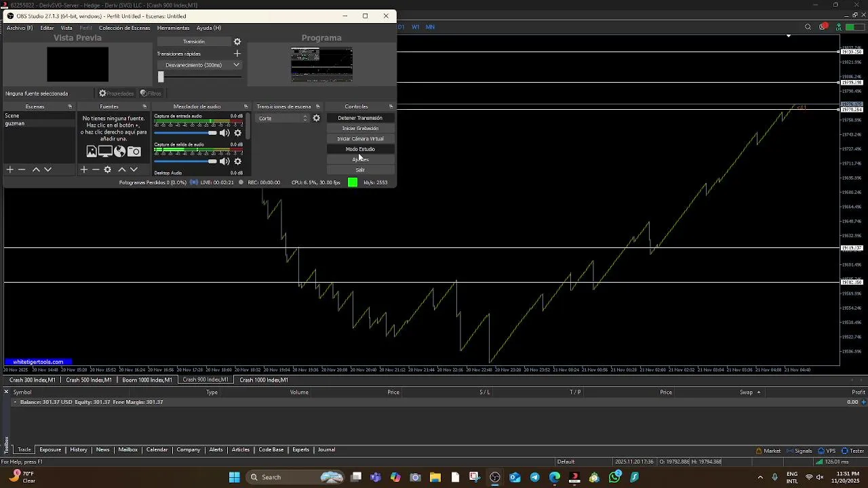
Task: Mute Captura de entrada audio speaker
Action: 224,133
